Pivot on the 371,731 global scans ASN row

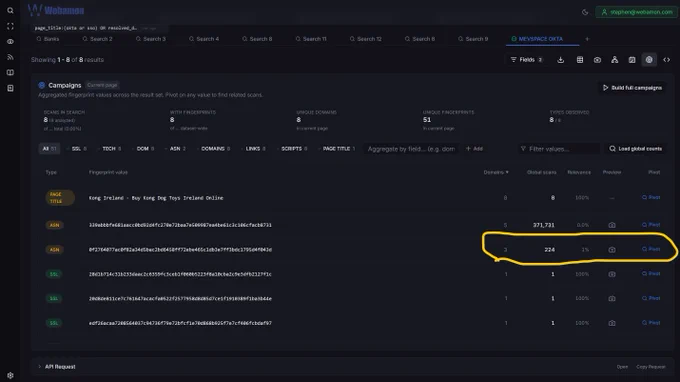point(651,225)
